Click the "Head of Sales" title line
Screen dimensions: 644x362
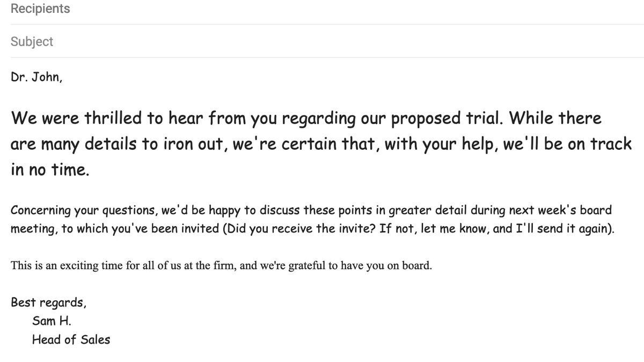tap(71, 339)
